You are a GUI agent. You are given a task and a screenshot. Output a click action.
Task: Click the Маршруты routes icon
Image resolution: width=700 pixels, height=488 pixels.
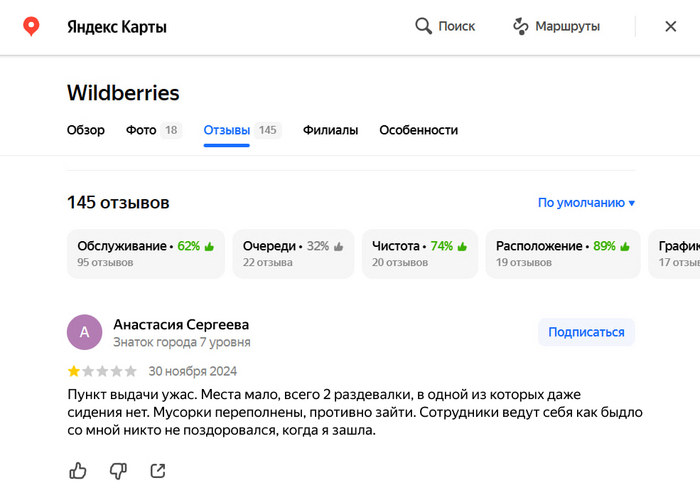(x=520, y=26)
